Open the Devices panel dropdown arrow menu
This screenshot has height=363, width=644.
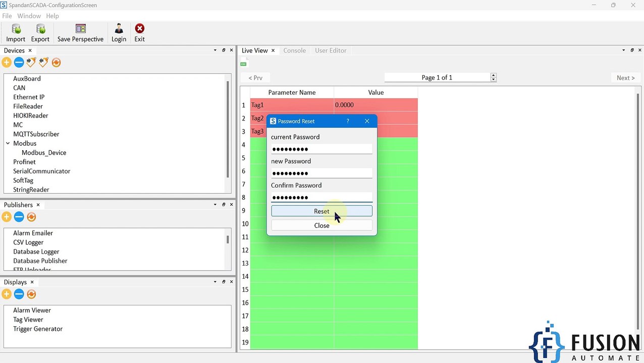215,50
